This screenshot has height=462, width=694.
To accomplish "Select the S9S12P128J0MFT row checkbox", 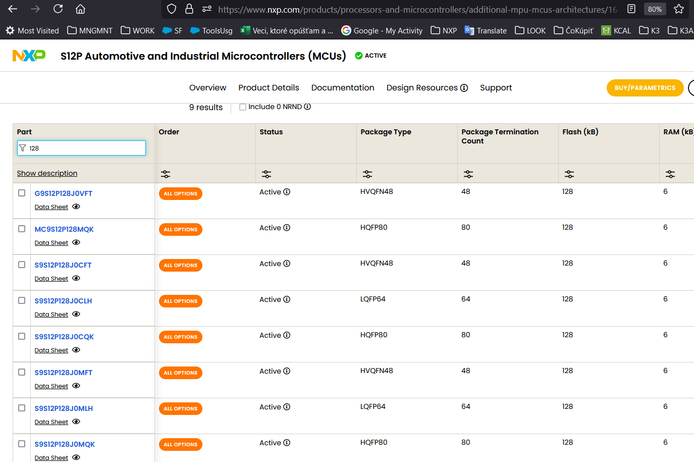I will coord(22,372).
